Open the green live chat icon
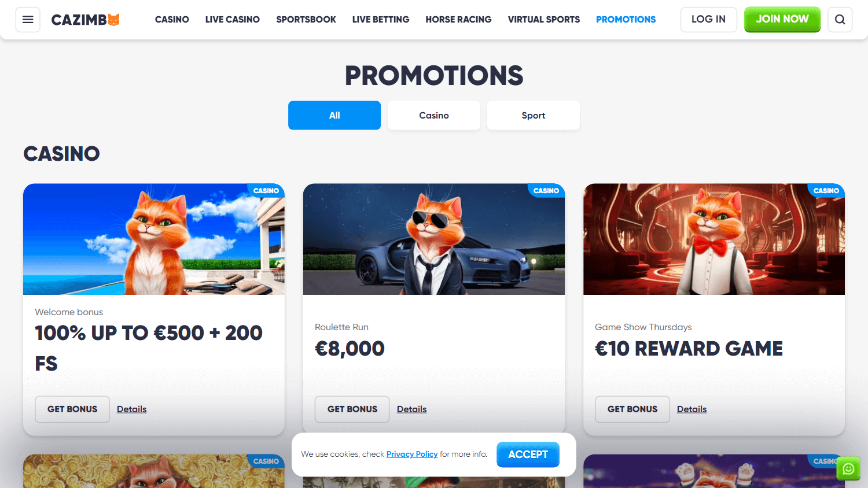 coord(848,468)
